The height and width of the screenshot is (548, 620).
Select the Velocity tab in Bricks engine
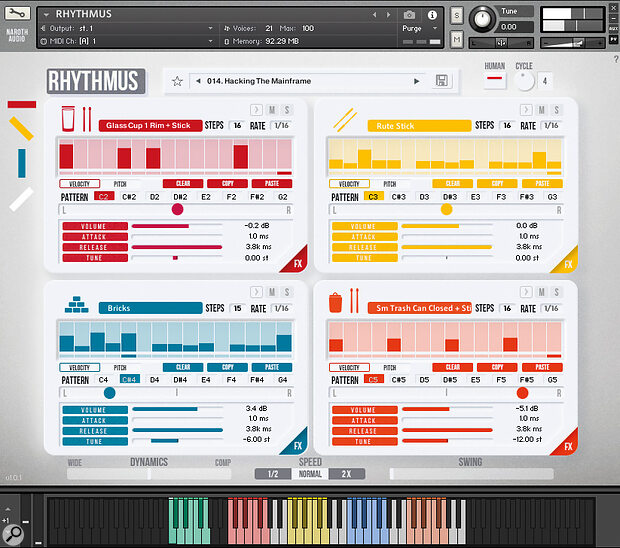[x=79, y=367]
